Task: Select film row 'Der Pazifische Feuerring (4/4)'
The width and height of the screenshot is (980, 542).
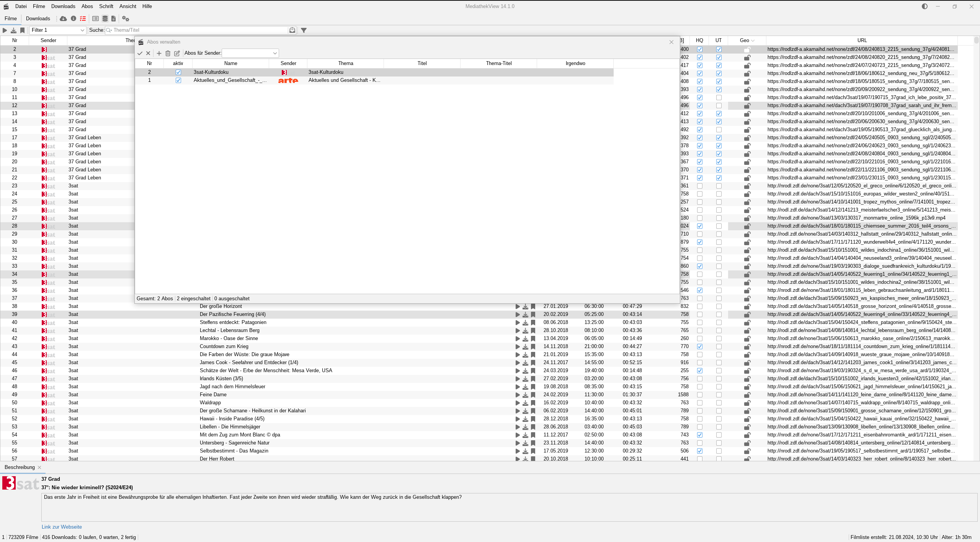Action: click(479, 314)
